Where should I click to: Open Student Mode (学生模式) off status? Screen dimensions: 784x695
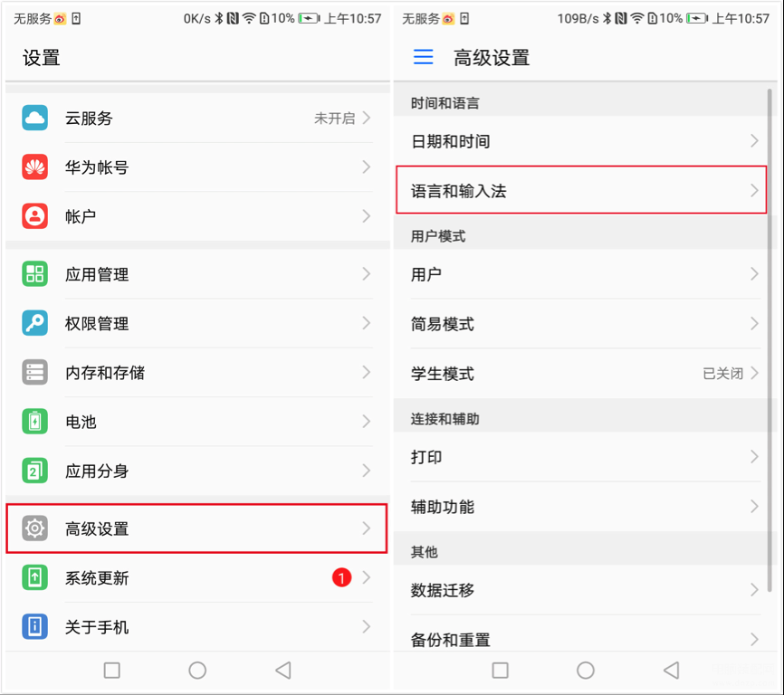(723, 373)
